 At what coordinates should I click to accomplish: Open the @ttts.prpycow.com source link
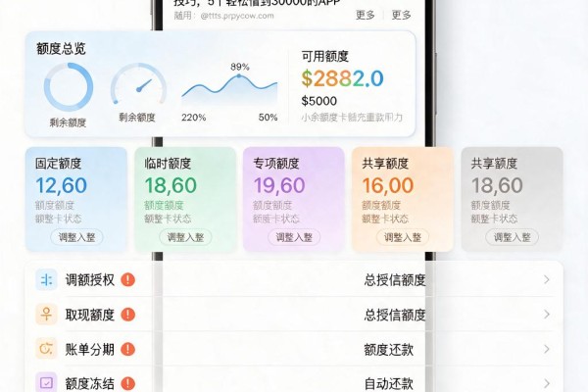click(237, 16)
